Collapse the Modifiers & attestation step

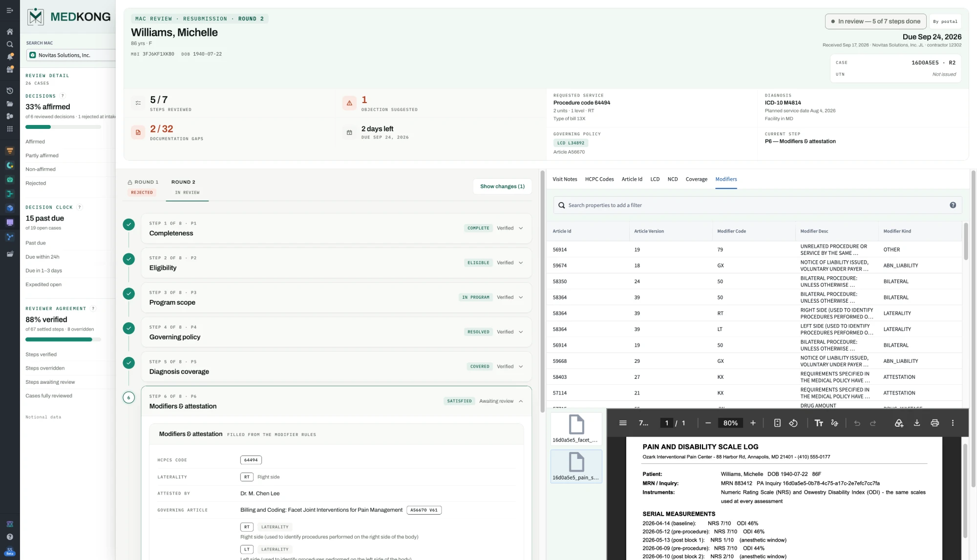pos(521,401)
